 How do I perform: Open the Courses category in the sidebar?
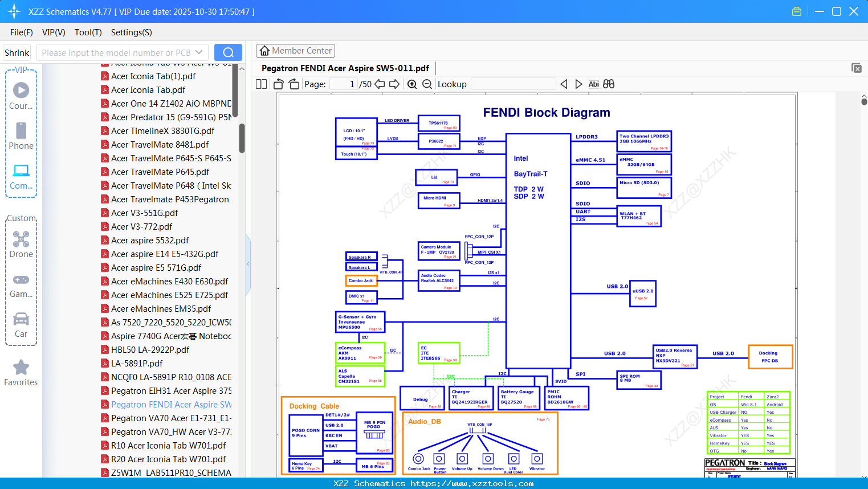click(x=21, y=96)
